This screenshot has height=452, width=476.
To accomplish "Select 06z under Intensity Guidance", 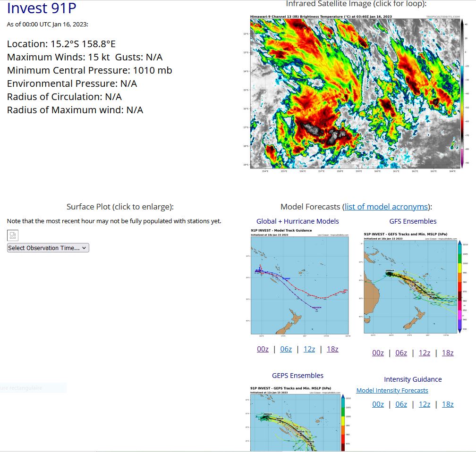I will (x=401, y=404).
